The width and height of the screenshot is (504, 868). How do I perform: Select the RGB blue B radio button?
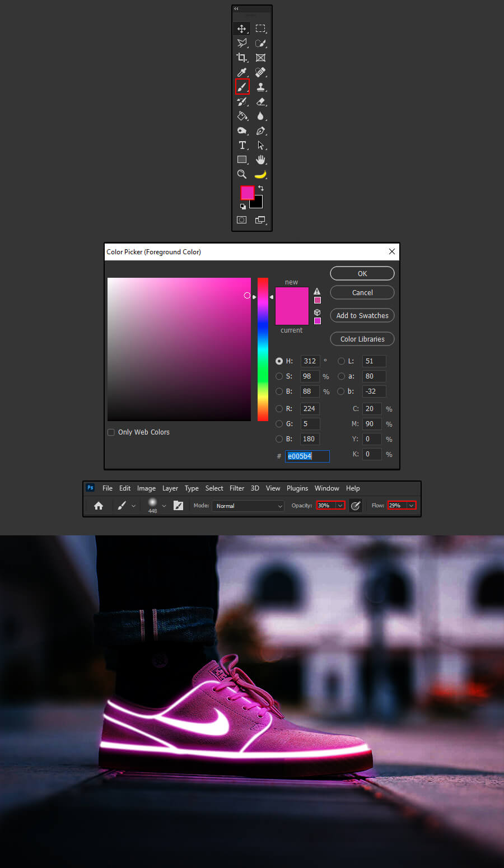pyautogui.click(x=279, y=439)
